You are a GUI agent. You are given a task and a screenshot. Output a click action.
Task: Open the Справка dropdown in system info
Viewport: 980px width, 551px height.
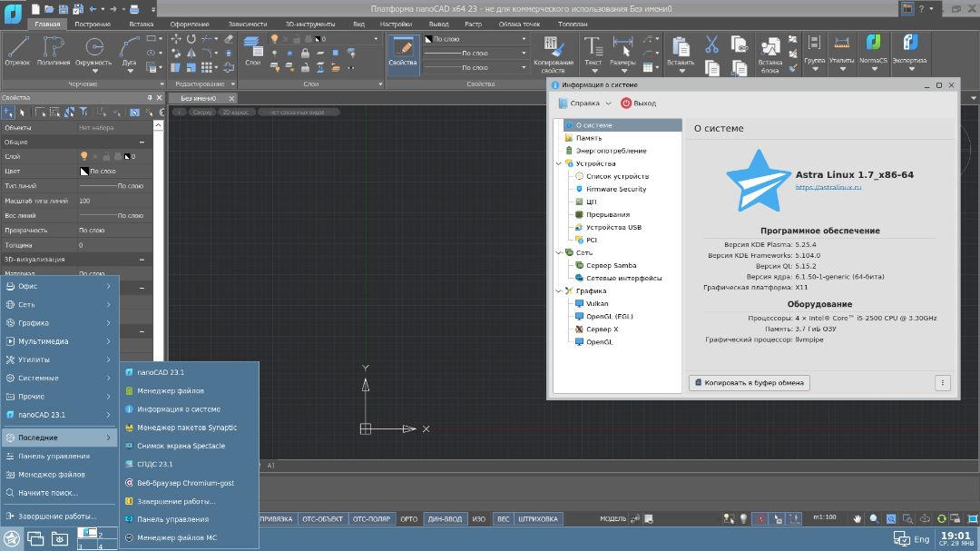pyautogui.click(x=585, y=103)
